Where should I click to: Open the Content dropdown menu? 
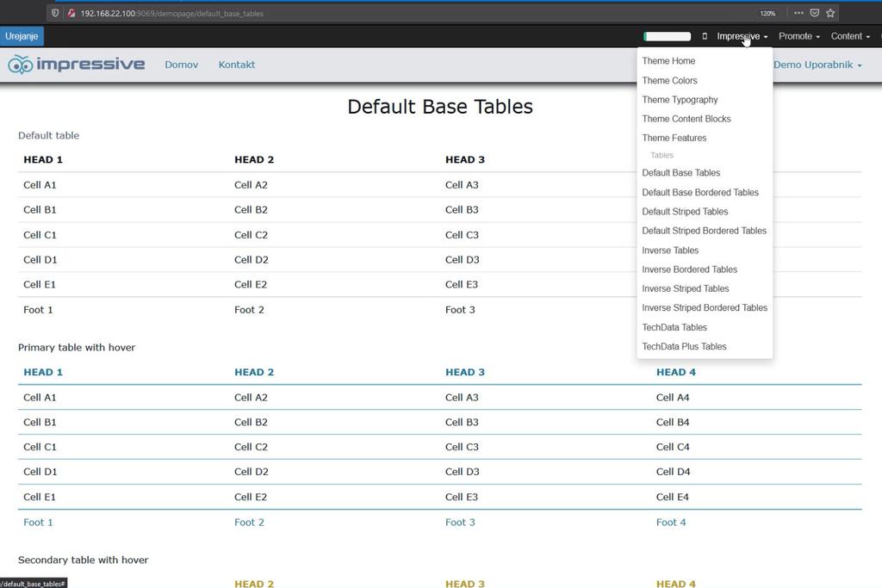click(850, 36)
